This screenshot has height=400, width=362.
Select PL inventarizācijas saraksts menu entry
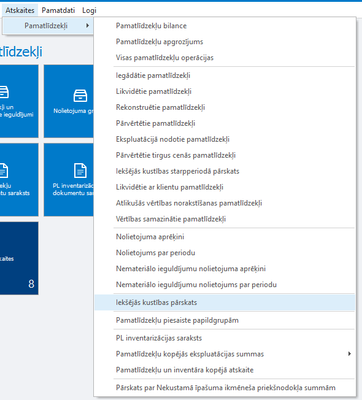[225, 338]
